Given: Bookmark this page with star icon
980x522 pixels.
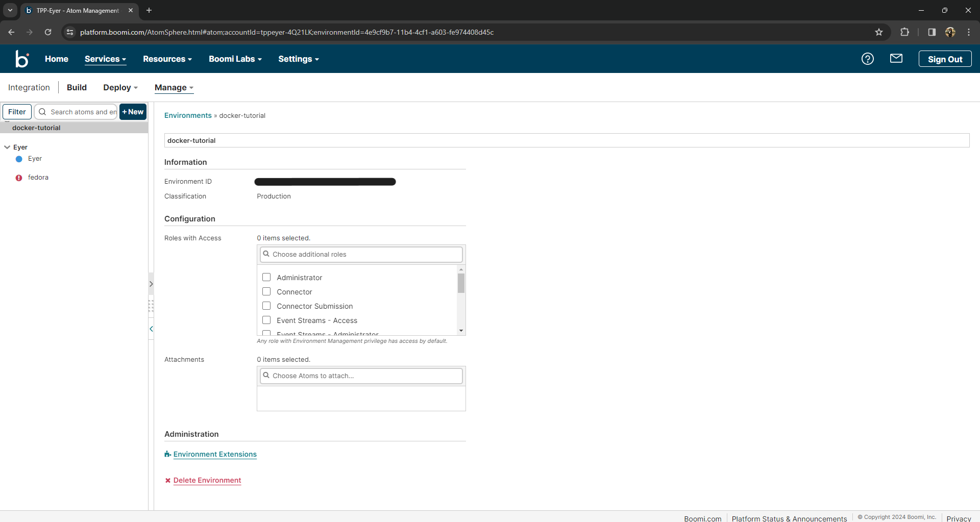Looking at the screenshot, I should click(x=879, y=32).
